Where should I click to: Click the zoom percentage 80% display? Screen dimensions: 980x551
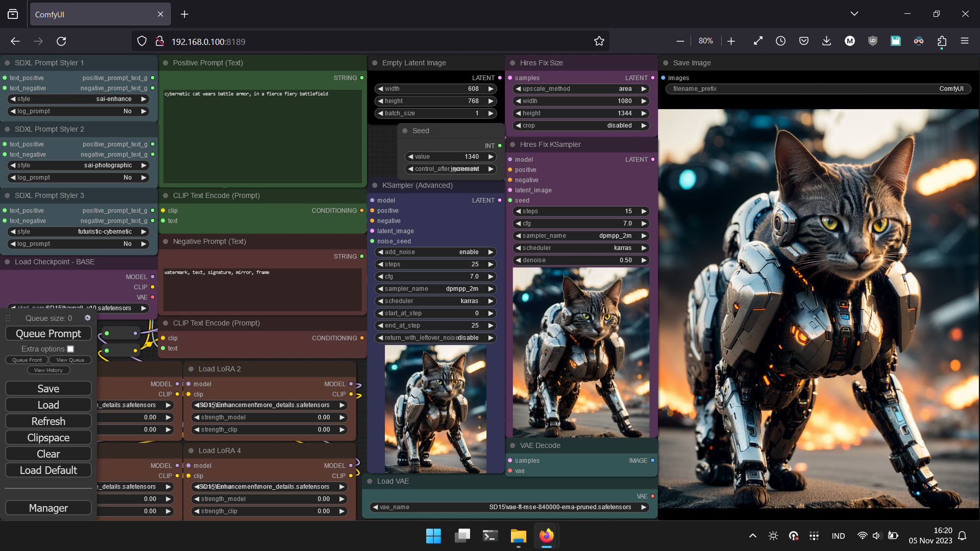[x=706, y=41]
